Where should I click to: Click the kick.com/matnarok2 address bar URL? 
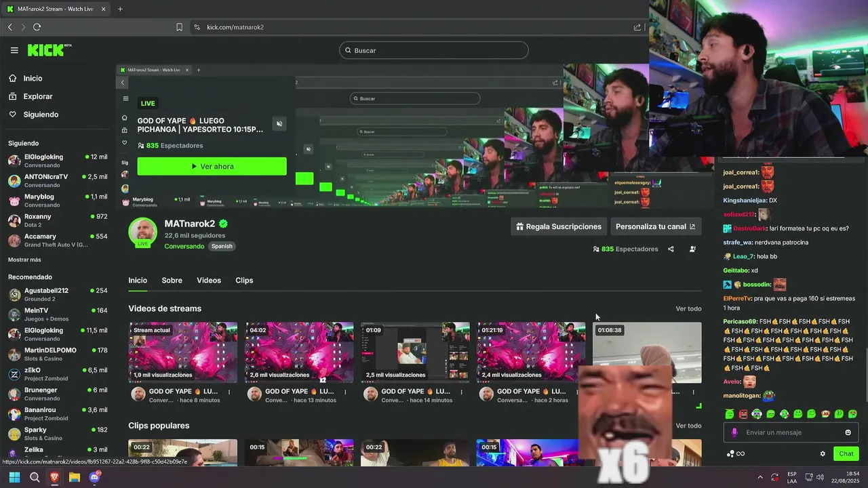[235, 27]
